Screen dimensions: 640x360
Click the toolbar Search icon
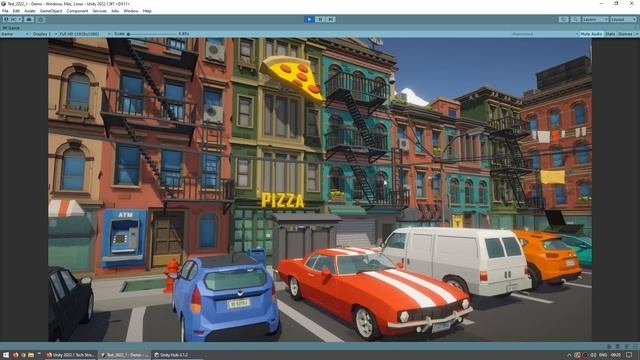(575, 19)
